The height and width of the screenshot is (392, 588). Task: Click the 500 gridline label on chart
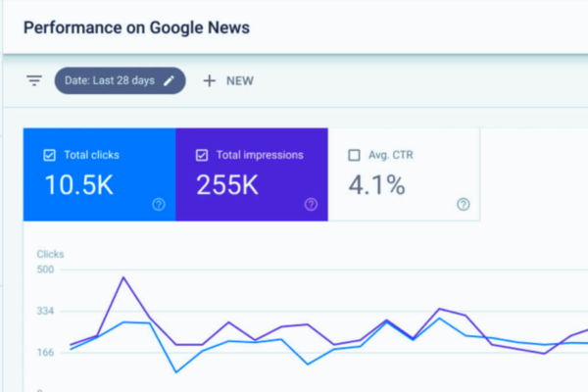point(45,269)
